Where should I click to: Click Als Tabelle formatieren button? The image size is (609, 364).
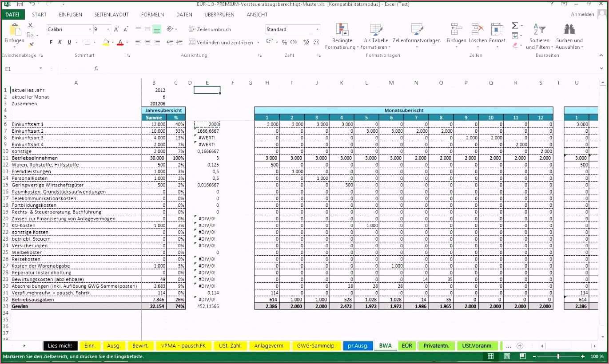[x=376, y=36]
